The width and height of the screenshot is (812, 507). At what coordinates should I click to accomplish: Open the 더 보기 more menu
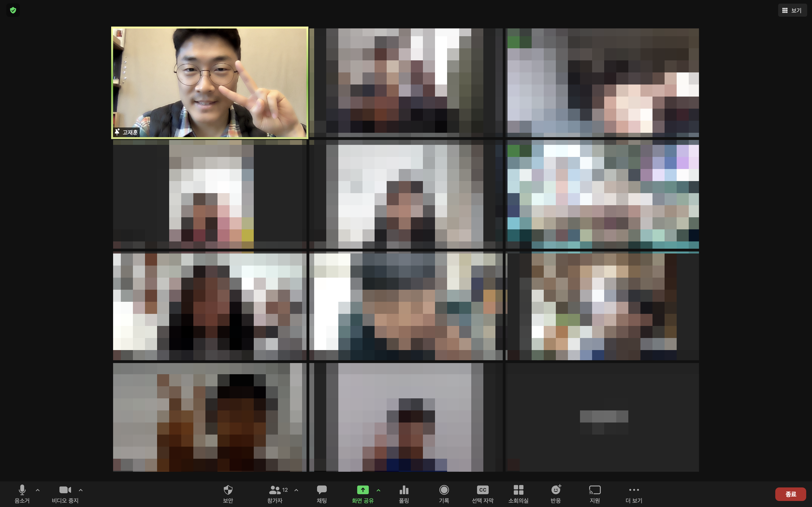point(633,493)
